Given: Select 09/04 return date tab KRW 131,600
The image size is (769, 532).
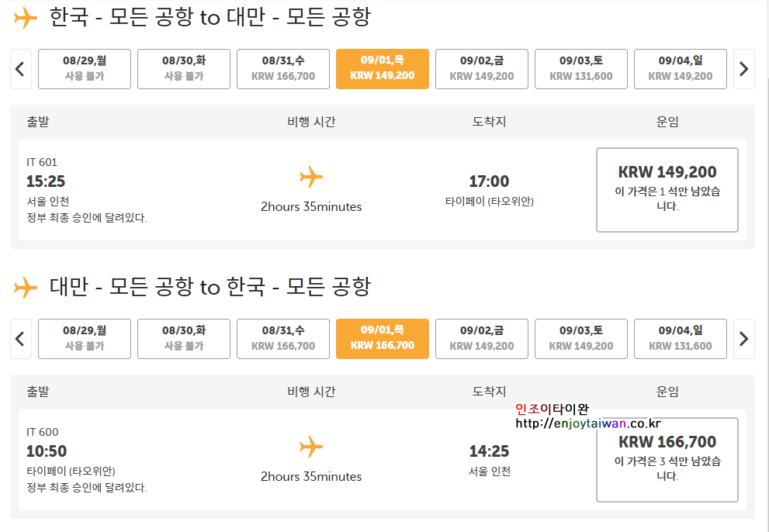Looking at the screenshot, I should [x=681, y=339].
